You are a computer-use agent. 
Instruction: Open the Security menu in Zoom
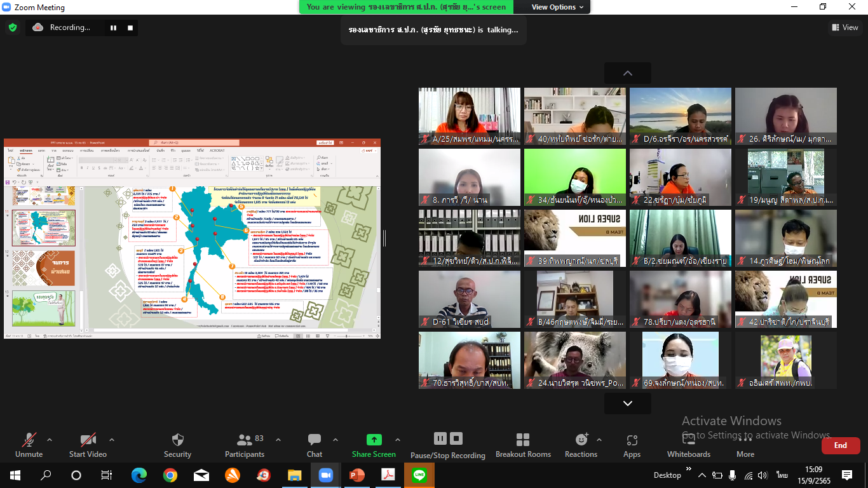coord(177,445)
